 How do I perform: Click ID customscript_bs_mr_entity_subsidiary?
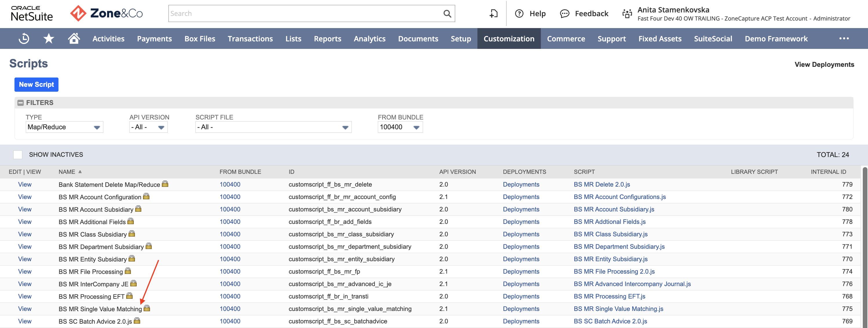pyautogui.click(x=341, y=259)
